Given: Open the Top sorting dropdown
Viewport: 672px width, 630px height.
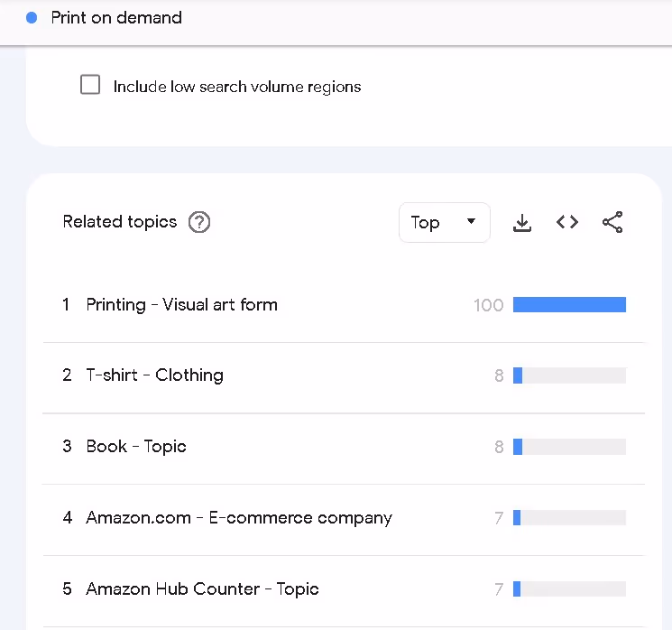Looking at the screenshot, I should pos(445,223).
